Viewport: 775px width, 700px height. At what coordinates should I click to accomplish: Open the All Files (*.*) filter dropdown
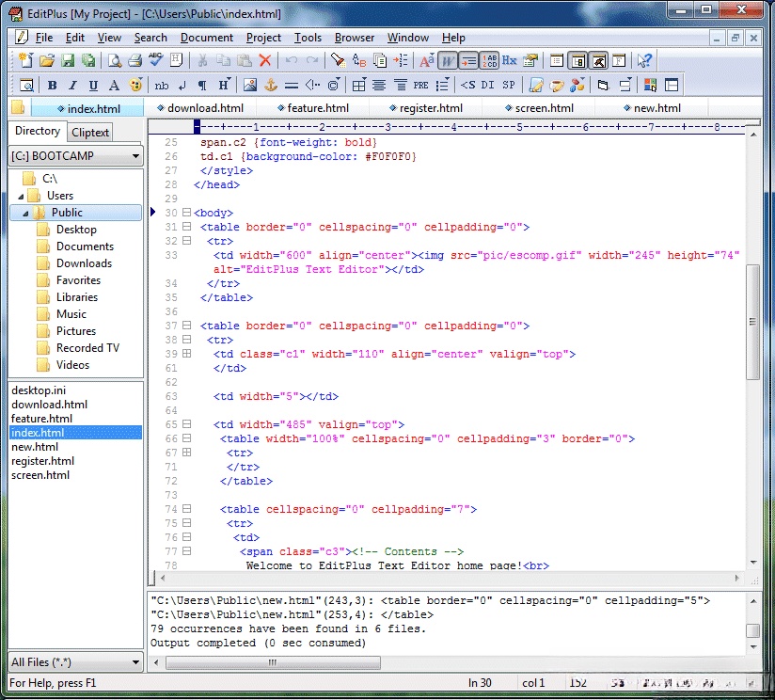75,662
